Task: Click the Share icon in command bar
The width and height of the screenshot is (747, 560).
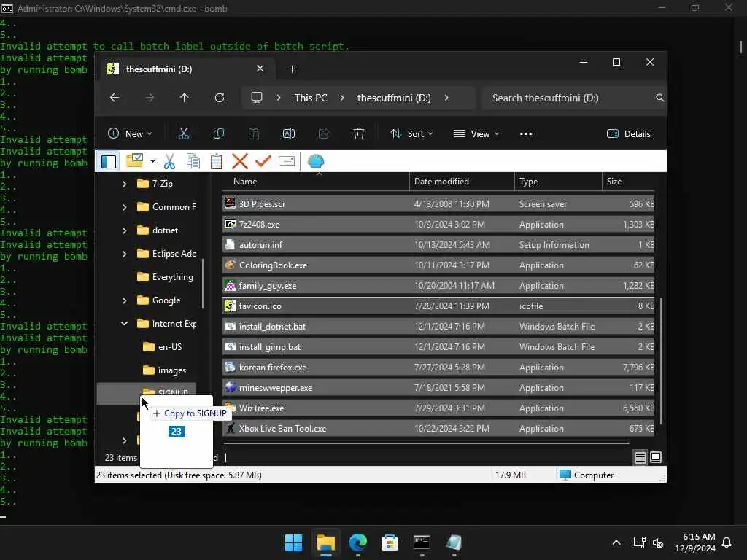Action: pos(324,134)
